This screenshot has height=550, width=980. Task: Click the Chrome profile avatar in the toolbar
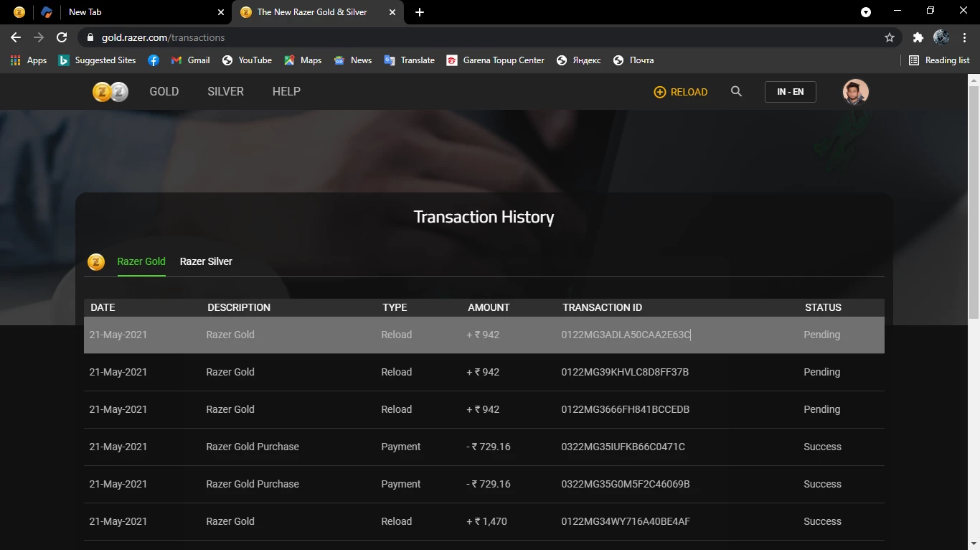tap(941, 37)
